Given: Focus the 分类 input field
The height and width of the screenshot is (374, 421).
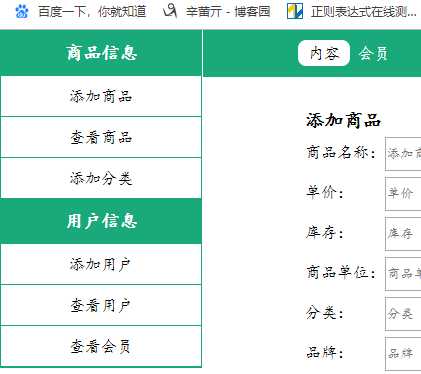Looking at the screenshot, I should coord(403,314).
